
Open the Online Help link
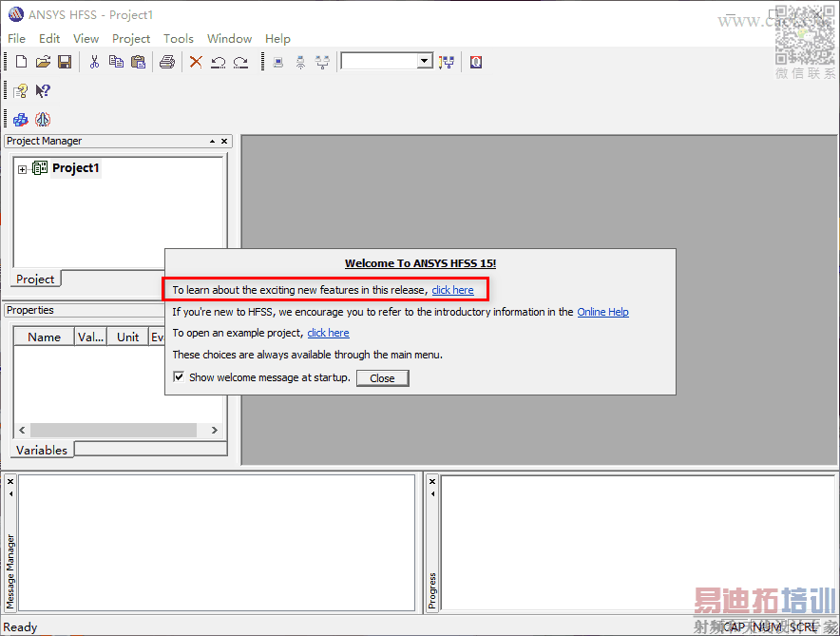pos(602,312)
